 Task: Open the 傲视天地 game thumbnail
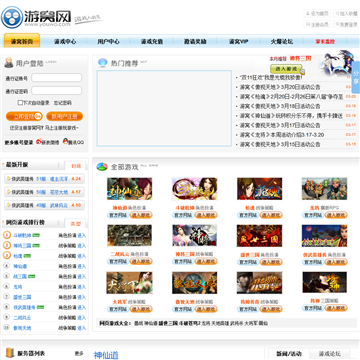[194, 283]
